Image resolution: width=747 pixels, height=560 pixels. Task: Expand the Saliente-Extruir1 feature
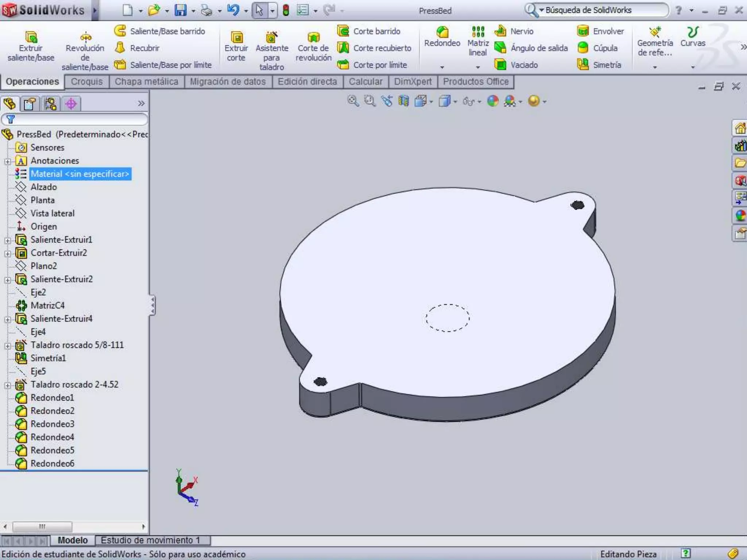[x=8, y=241]
